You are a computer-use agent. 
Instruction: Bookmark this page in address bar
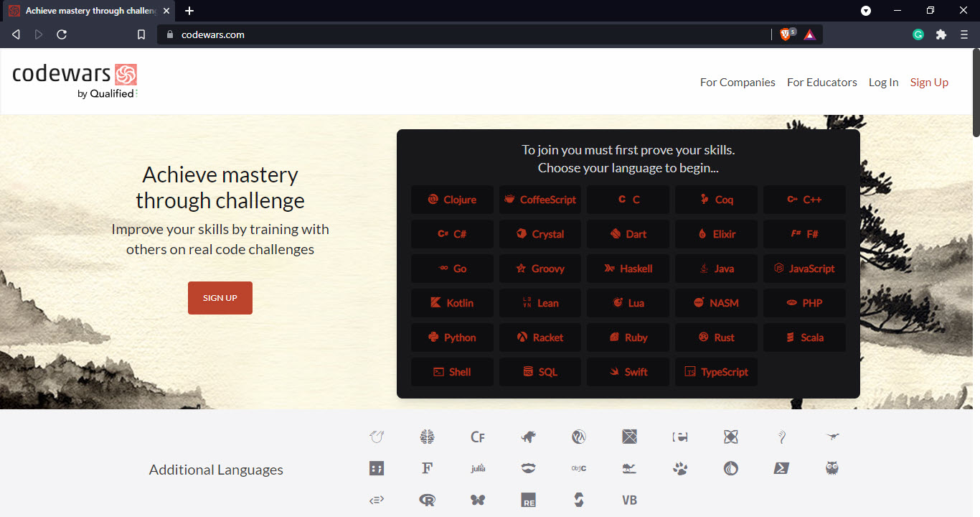click(141, 34)
